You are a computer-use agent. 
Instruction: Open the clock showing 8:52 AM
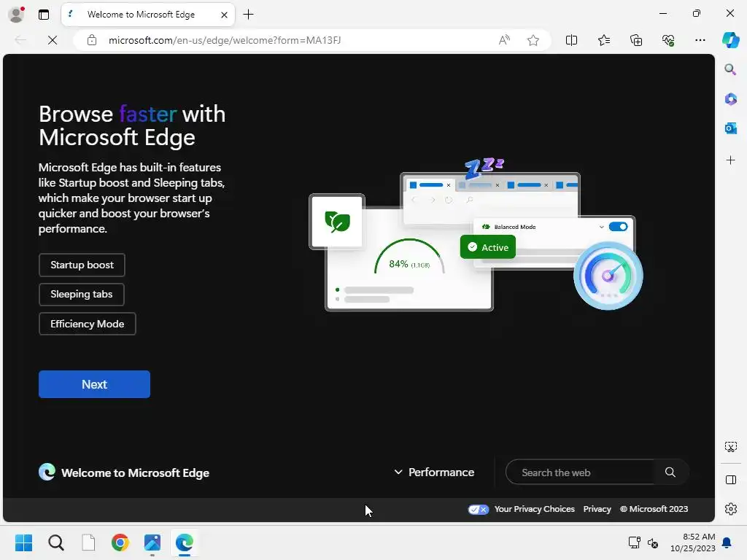coord(693,542)
